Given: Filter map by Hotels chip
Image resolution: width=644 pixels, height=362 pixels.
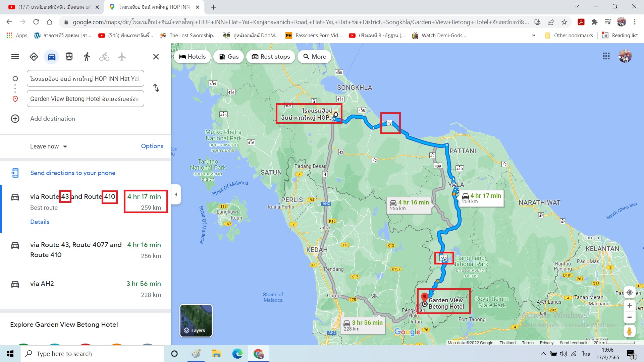Looking at the screenshot, I should click(x=192, y=57).
